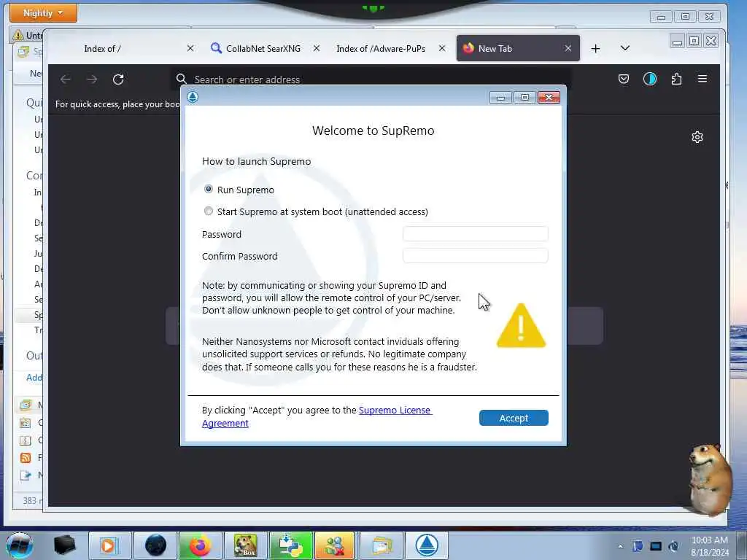
Task: Click the RSS feed icon in background sidebar
Action: (26, 458)
